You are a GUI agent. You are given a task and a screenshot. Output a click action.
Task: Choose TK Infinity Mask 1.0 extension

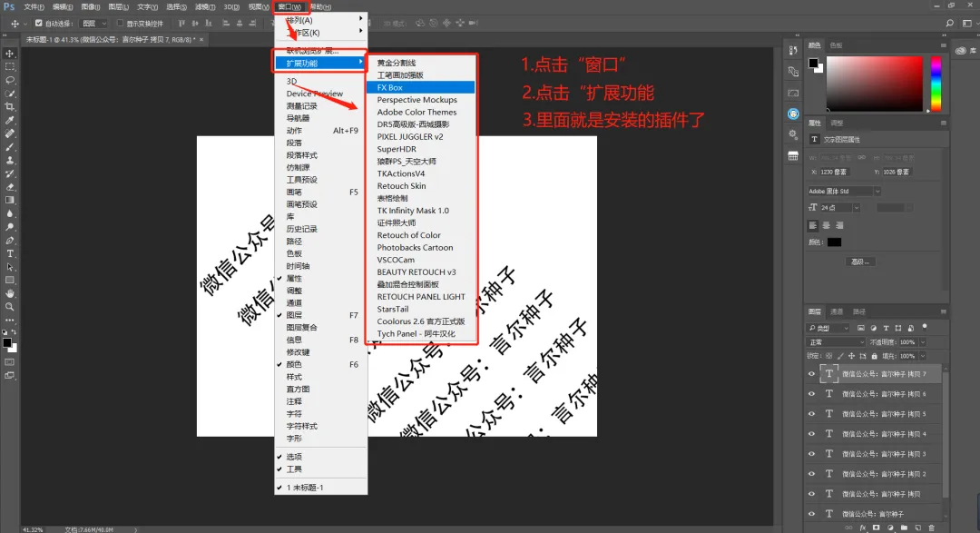[x=421, y=210]
